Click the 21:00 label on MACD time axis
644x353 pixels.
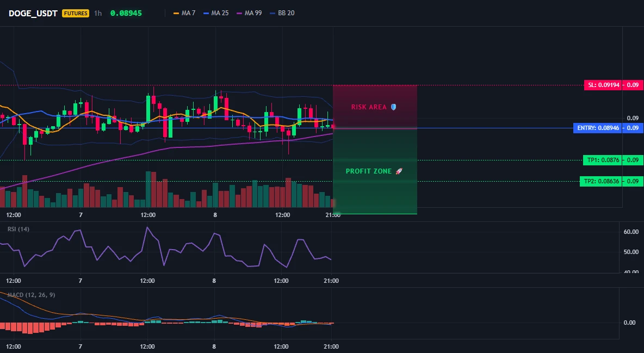point(331,346)
